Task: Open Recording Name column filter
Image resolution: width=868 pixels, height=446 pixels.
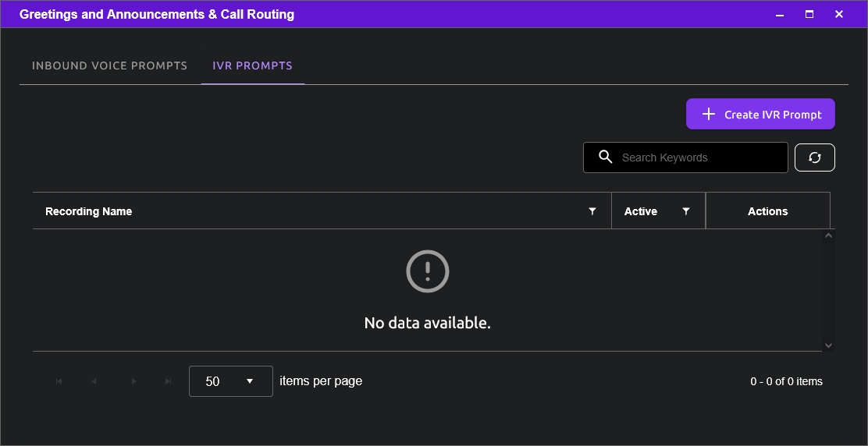Action: (x=592, y=211)
